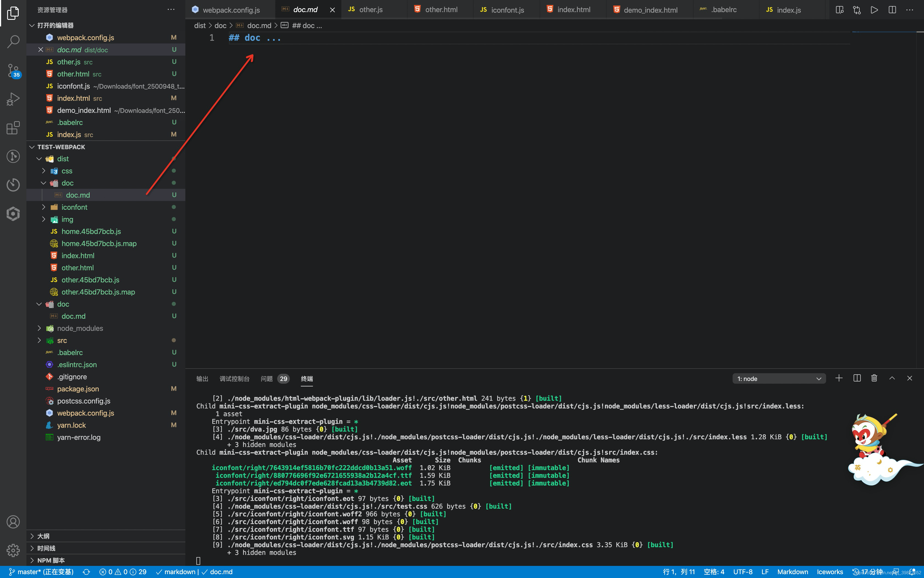Maximize the panel with up chevron
924x578 pixels.
click(892, 378)
